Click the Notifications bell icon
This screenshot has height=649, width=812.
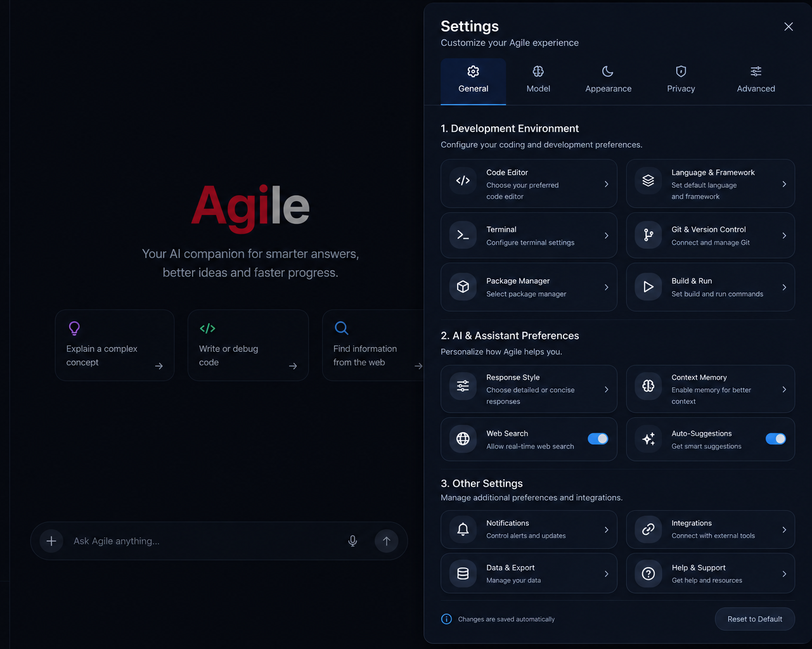[463, 529]
